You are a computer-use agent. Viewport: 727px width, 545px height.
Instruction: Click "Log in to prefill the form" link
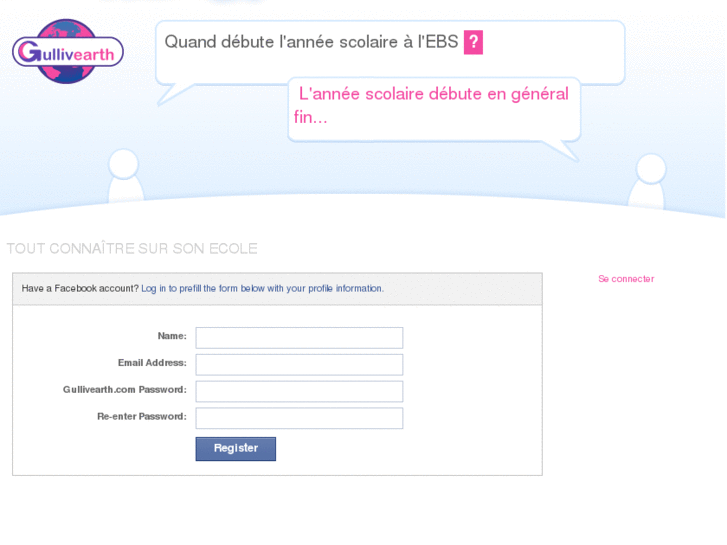pos(262,289)
